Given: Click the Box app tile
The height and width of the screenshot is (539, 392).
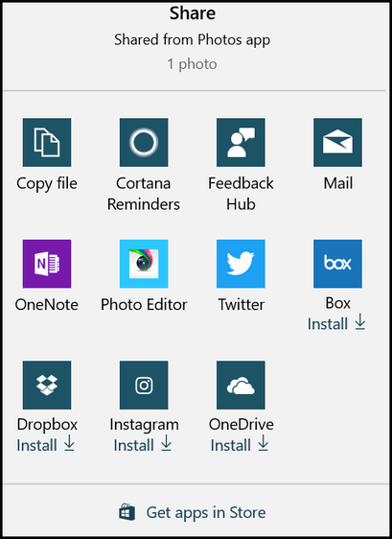Looking at the screenshot, I should 337,264.
